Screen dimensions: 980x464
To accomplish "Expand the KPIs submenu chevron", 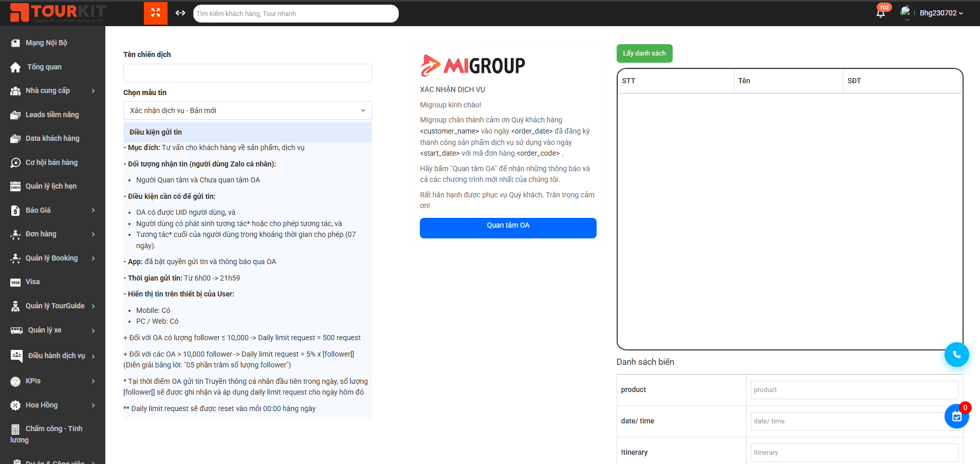I will 93,381.
